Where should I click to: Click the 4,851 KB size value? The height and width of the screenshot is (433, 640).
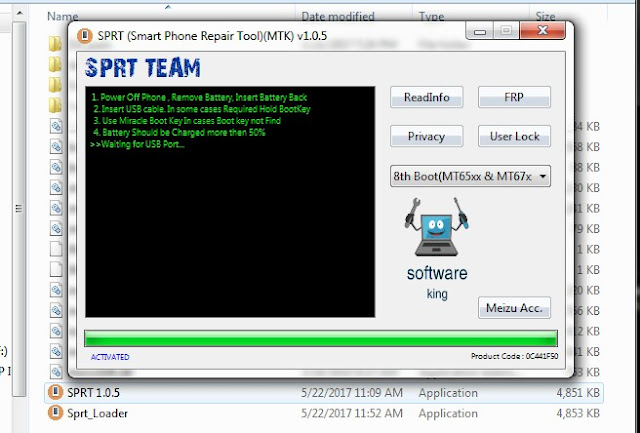(x=578, y=393)
